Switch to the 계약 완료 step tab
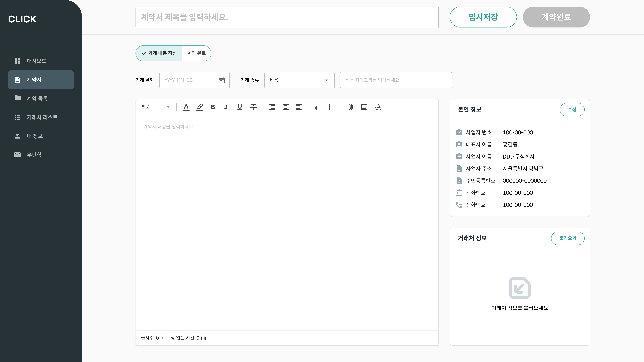Viewport: 644px width, 362px height. (196, 53)
